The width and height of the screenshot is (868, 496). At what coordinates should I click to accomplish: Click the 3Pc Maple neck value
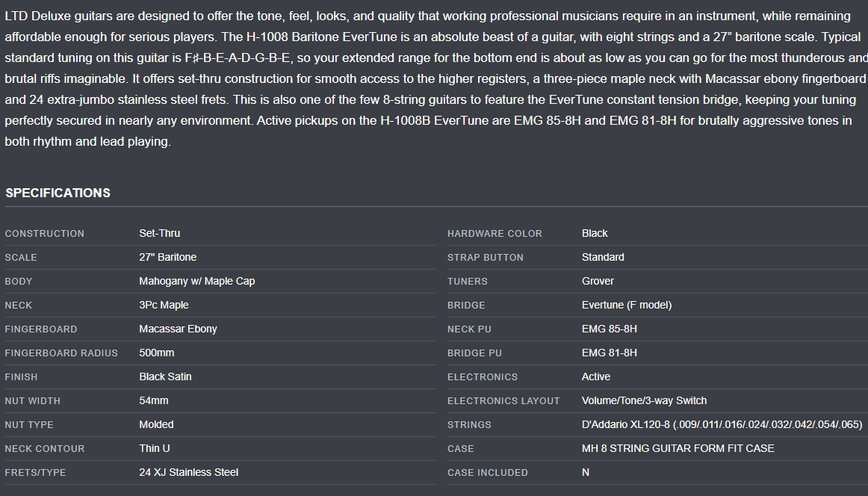[x=164, y=305]
